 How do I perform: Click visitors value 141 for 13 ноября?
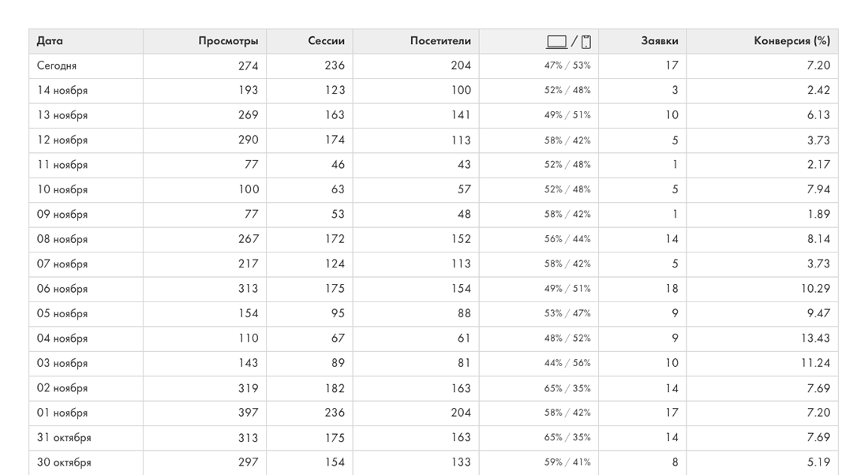(460, 115)
